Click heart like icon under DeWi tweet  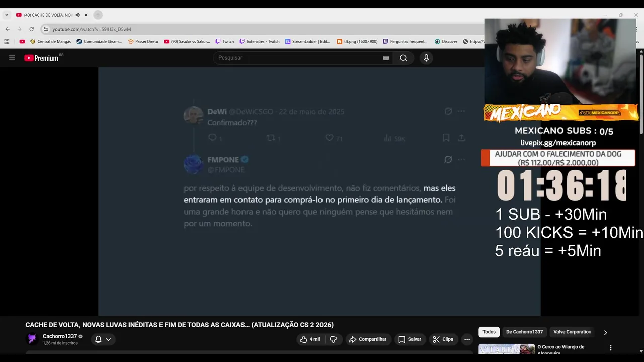(329, 137)
